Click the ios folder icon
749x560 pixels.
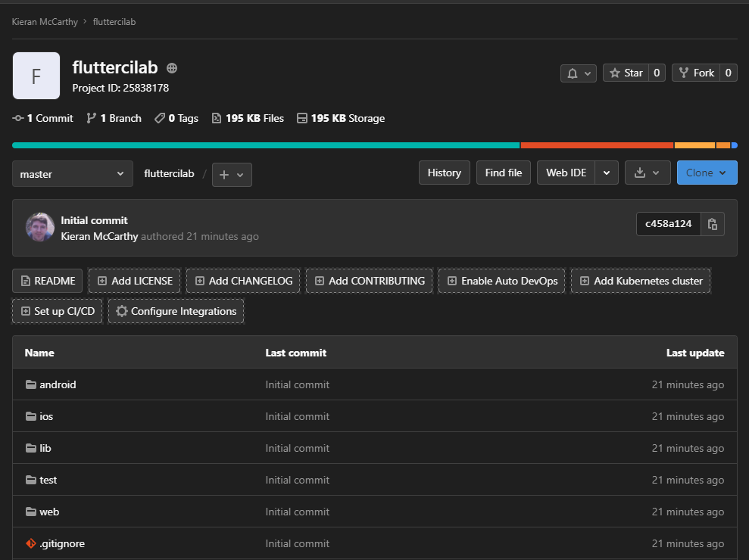click(x=31, y=416)
